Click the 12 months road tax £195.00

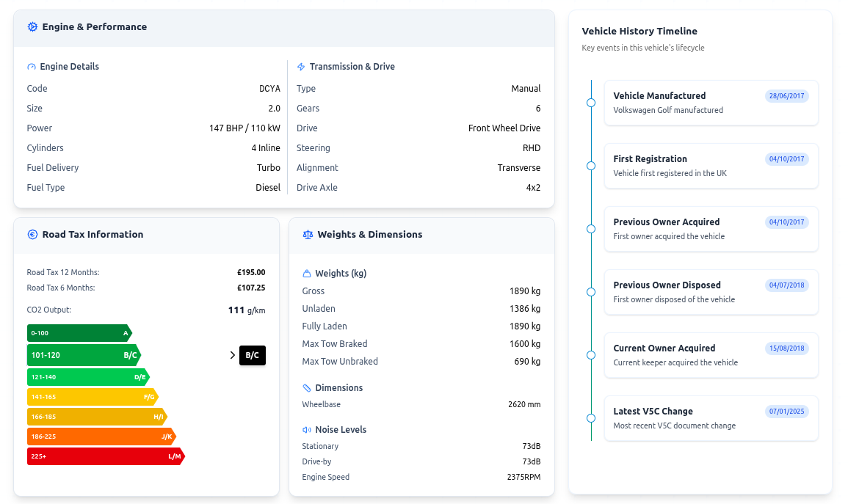click(252, 273)
